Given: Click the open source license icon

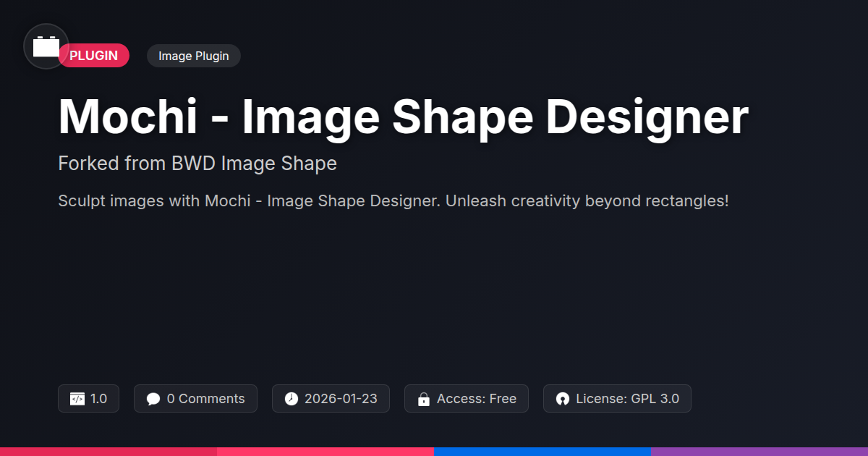Looking at the screenshot, I should click(x=563, y=399).
